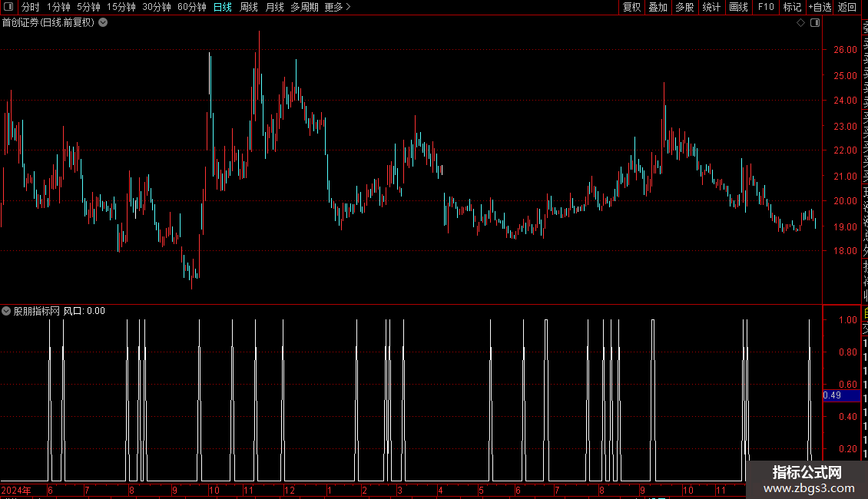This screenshot has width=868, height=499.
Task: Click the 复权 button
Action: (631, 7)
